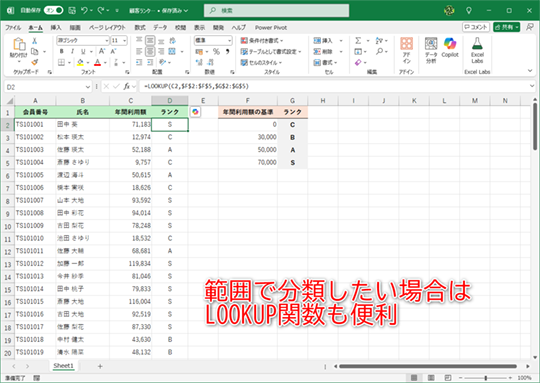Image resolution: width=540 pixels, height=383 pixels.
Task: Select middle vertical alignment
Action: point(150,41)
